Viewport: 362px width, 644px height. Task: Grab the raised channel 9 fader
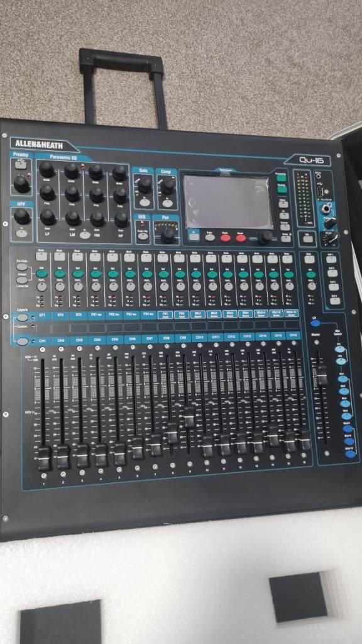[x=189, y=416]
